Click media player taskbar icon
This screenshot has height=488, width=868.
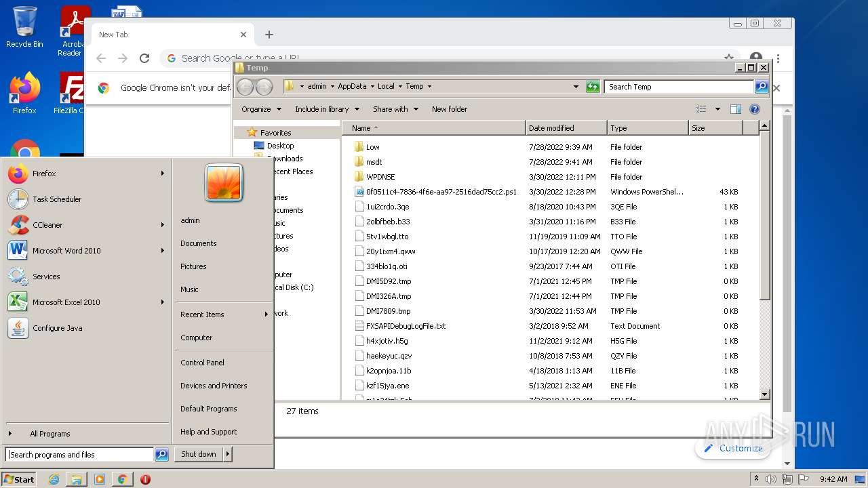pos(100,479)
